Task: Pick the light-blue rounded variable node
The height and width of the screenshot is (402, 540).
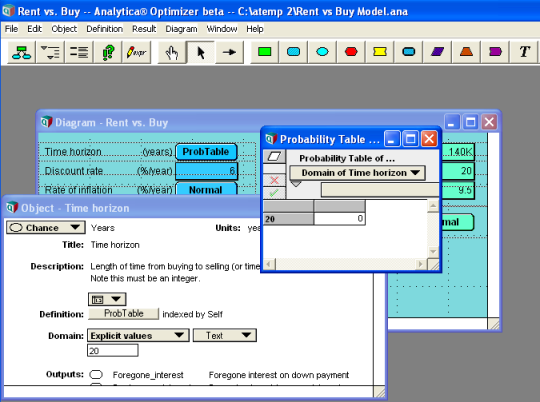Action: (293, 52)
